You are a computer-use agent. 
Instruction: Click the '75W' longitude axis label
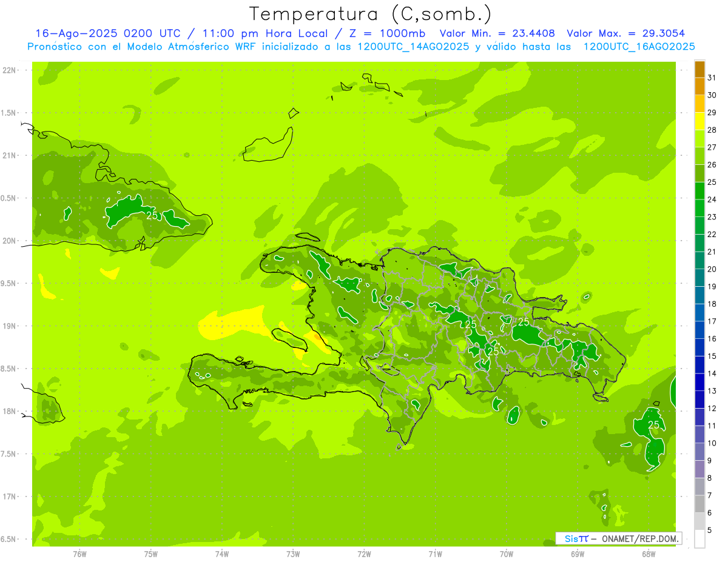click(151, 554)
